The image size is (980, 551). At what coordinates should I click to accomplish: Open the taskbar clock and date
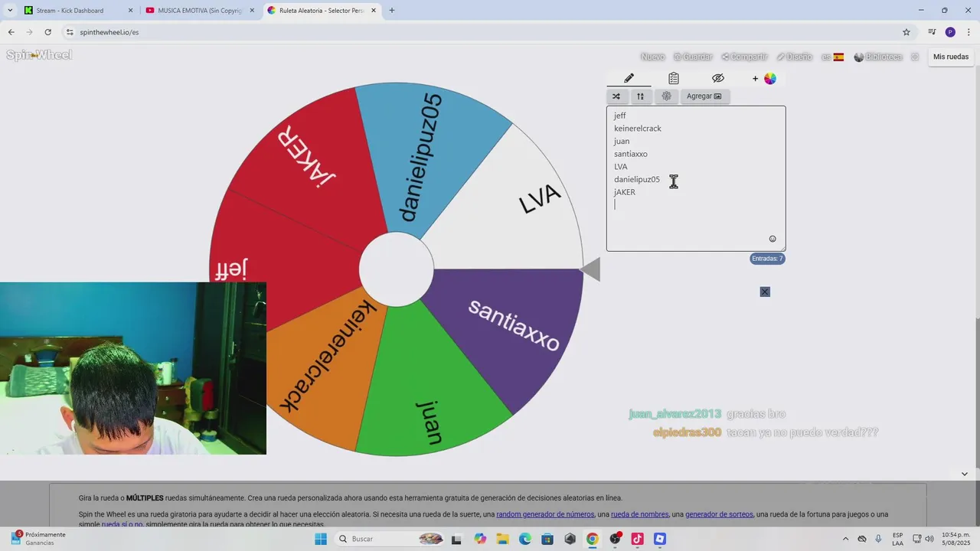[x=956, y=539]
